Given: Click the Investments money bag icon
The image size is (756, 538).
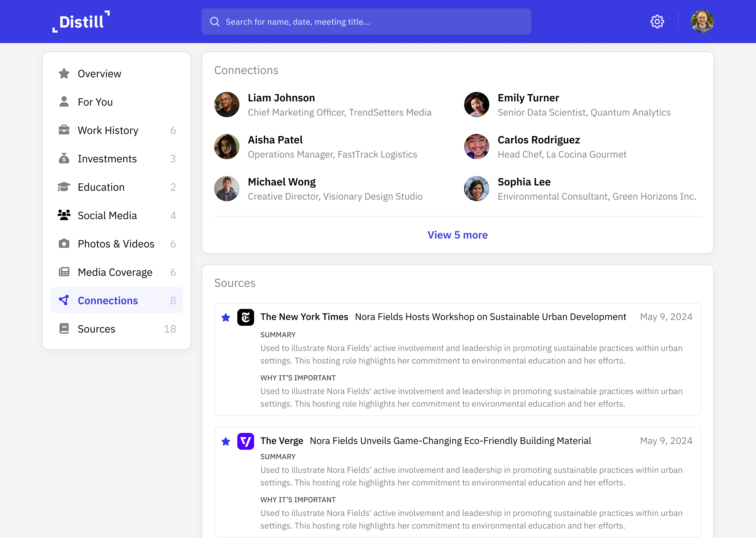Looking at the screenshot, I should [x=64, y=159].
